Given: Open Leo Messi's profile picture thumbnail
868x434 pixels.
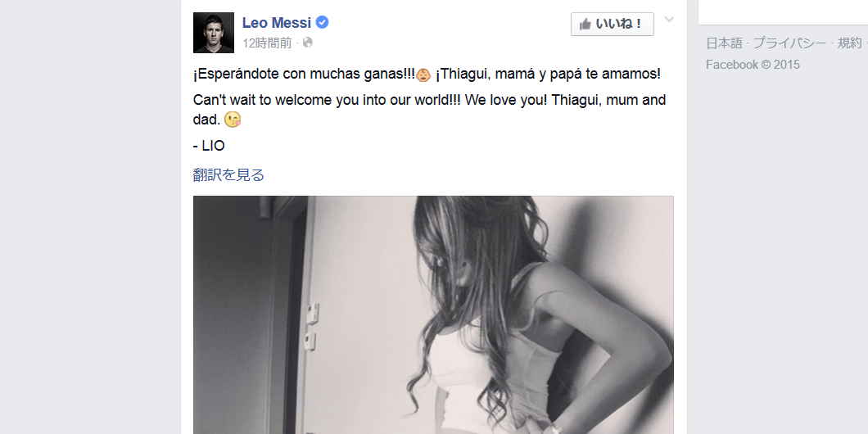Looking at the screenshot, I should [214, 33].
